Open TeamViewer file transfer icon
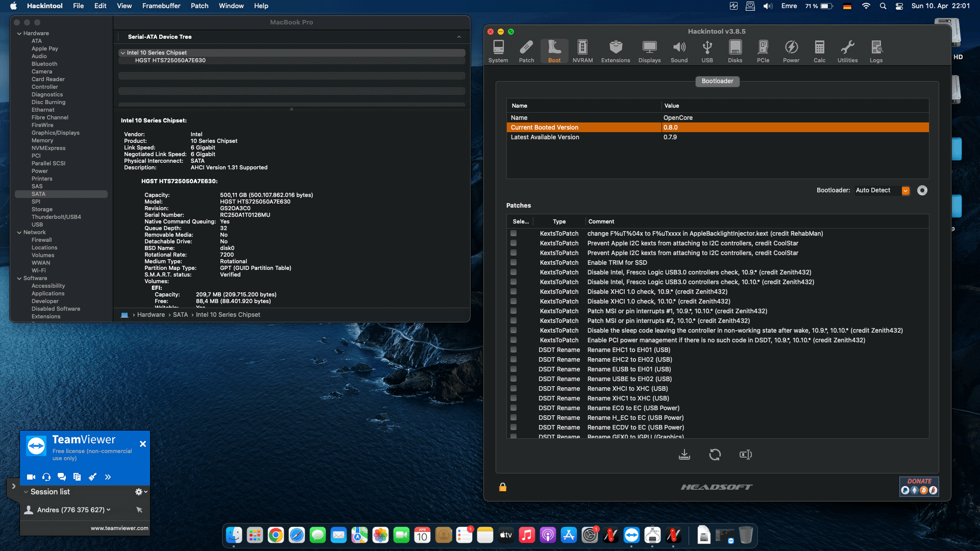The width and height of the screenshot is (980, 551). click(x=77, y=477)
